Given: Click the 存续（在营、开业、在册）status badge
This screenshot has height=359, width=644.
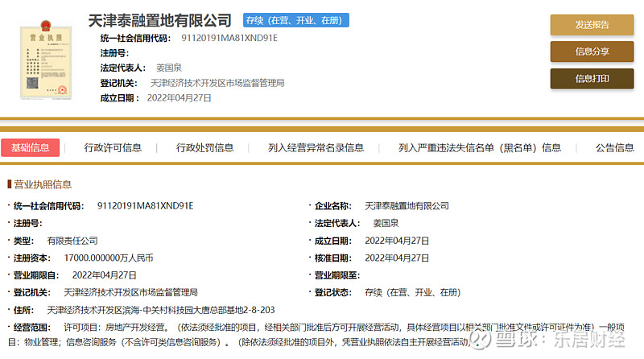Looking at the screenshot, I should pos(295,20).
